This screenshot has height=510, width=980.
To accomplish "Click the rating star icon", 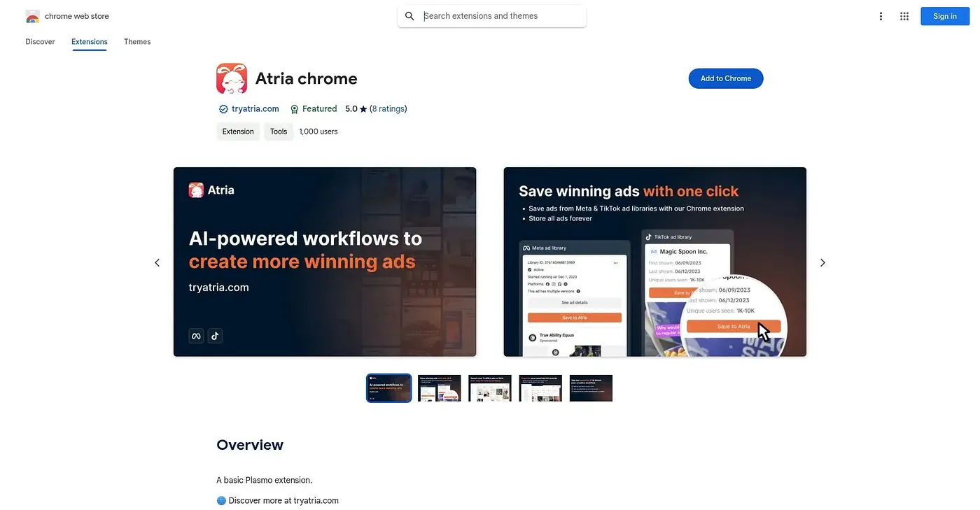I will coord(363,109).
